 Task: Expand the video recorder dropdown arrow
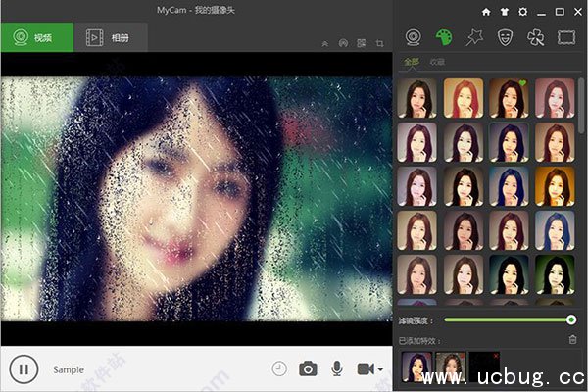(x=378, y=369)
